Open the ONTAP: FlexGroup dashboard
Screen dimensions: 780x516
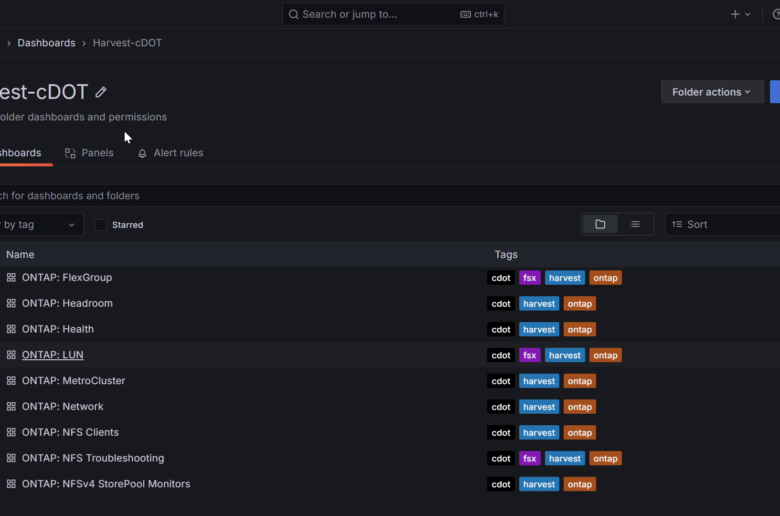click(x=67, y=278)
